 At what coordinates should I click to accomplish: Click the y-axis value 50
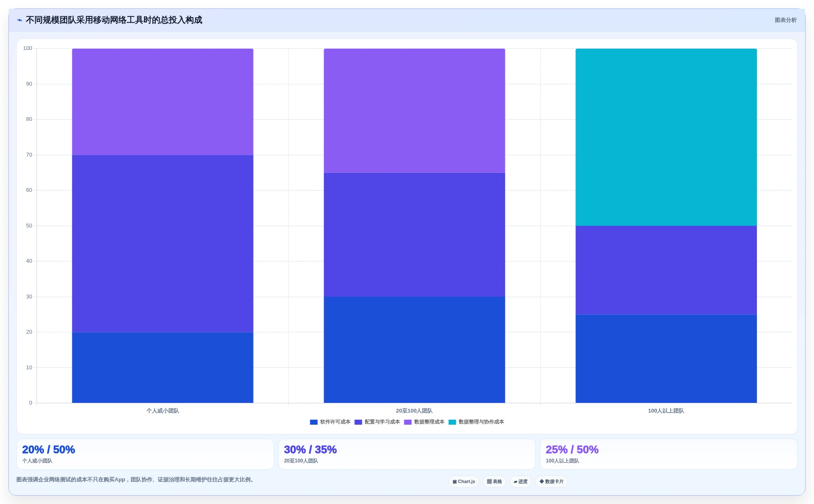[x=29, y=226]
